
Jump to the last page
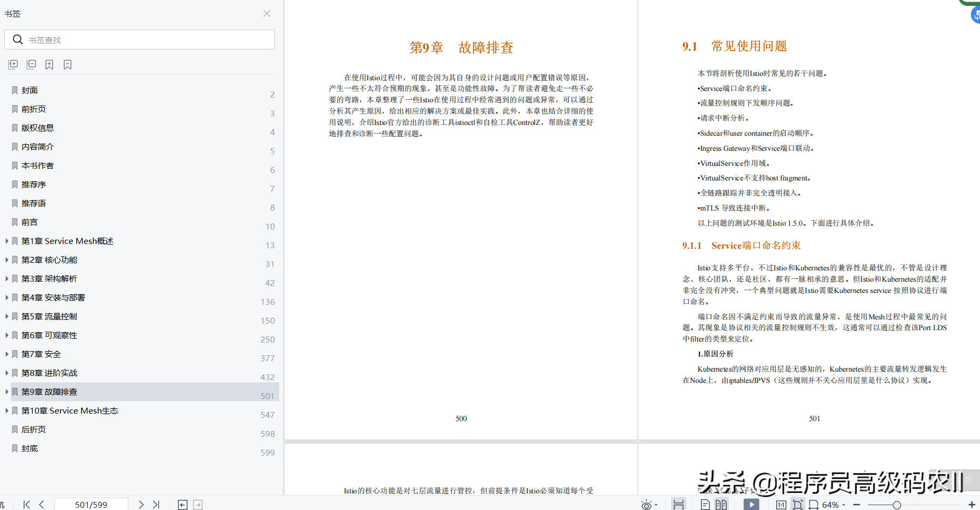click(156, 505)
